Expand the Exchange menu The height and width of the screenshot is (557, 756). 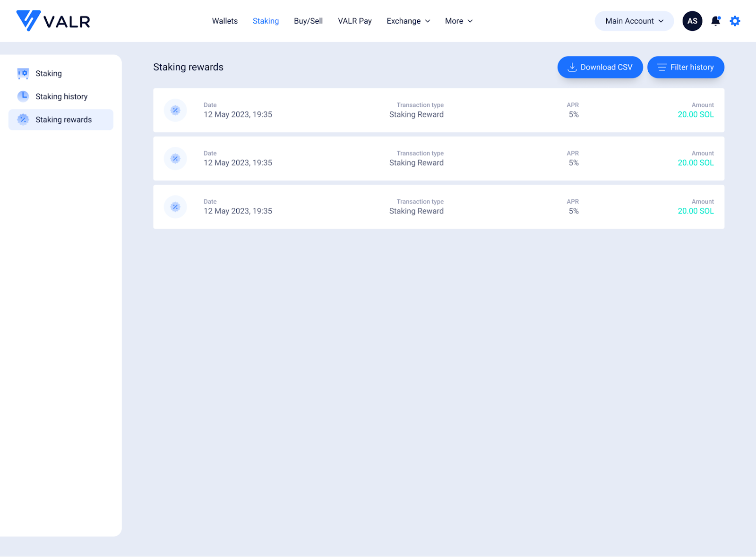pyautogui.click(x=408, y=21)
